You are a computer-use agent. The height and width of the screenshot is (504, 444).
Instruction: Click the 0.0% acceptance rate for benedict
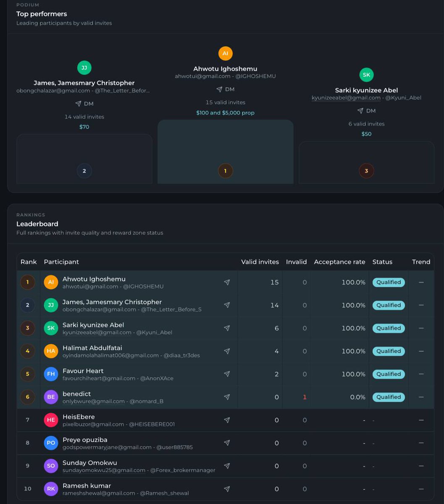(x=358, y=397)
